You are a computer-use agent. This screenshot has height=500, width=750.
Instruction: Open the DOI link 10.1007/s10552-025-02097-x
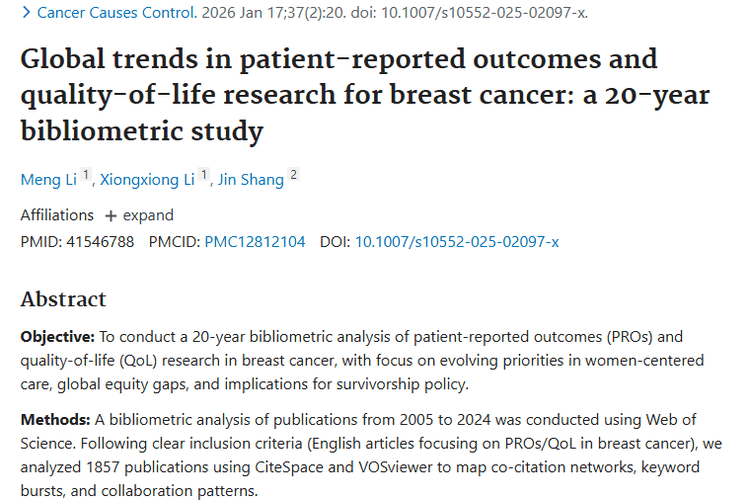pyautogui.click(x=457, y=242)
